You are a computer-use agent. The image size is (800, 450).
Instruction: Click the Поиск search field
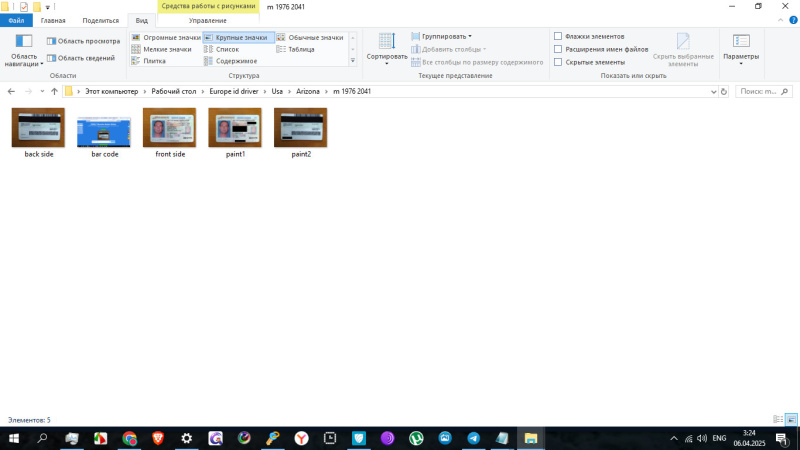tap(765, 91)
